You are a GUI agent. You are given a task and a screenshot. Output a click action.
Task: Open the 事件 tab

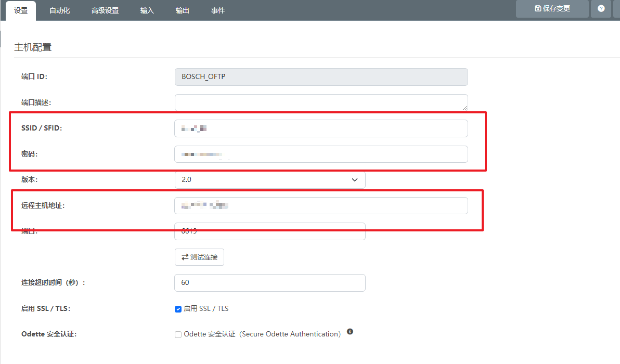point(218,10)
